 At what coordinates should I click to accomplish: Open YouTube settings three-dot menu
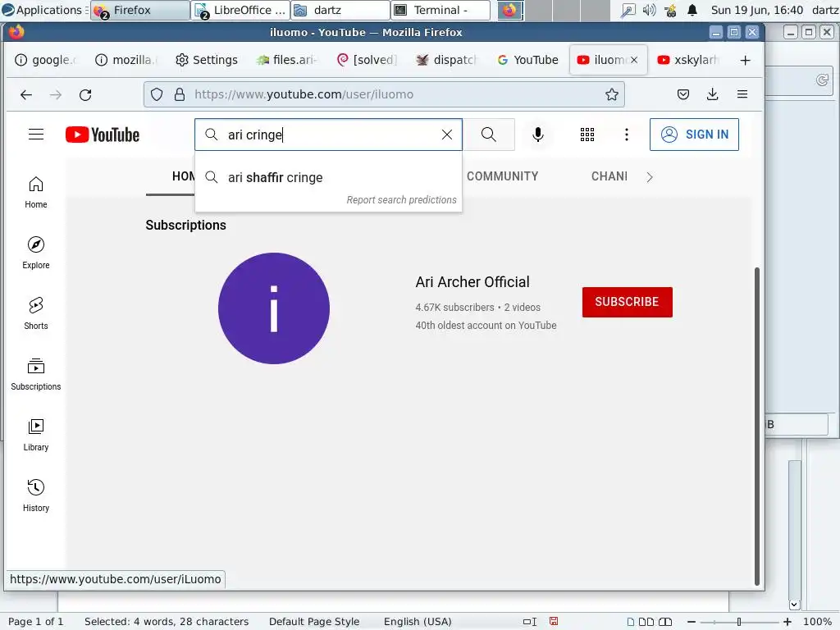626,135
